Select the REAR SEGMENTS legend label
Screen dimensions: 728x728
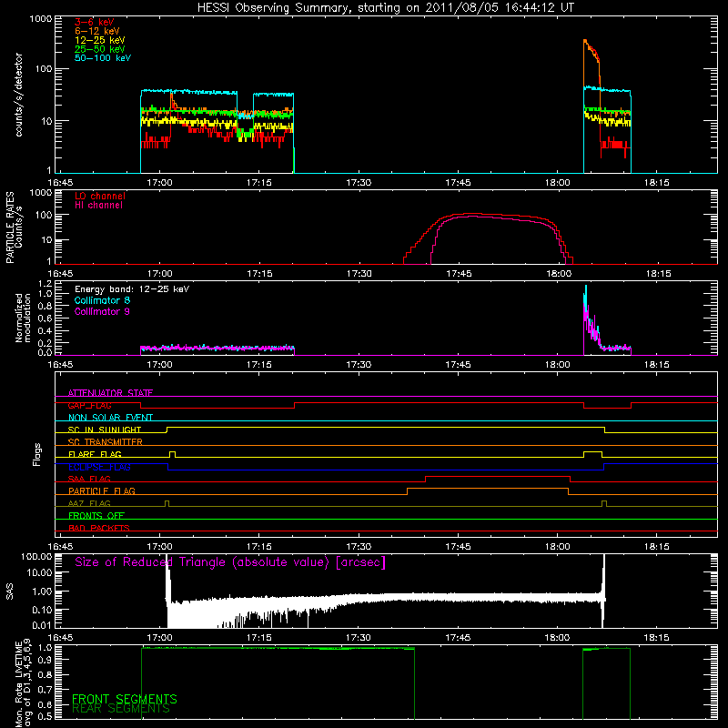point(121,709)
